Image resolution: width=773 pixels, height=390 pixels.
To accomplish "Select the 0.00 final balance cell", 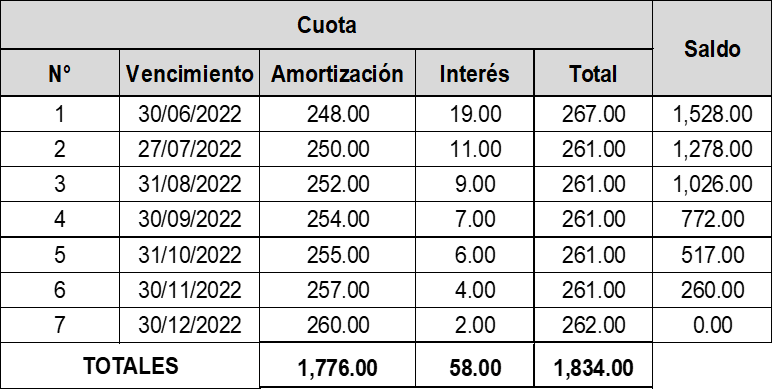I will click(712, 325).
